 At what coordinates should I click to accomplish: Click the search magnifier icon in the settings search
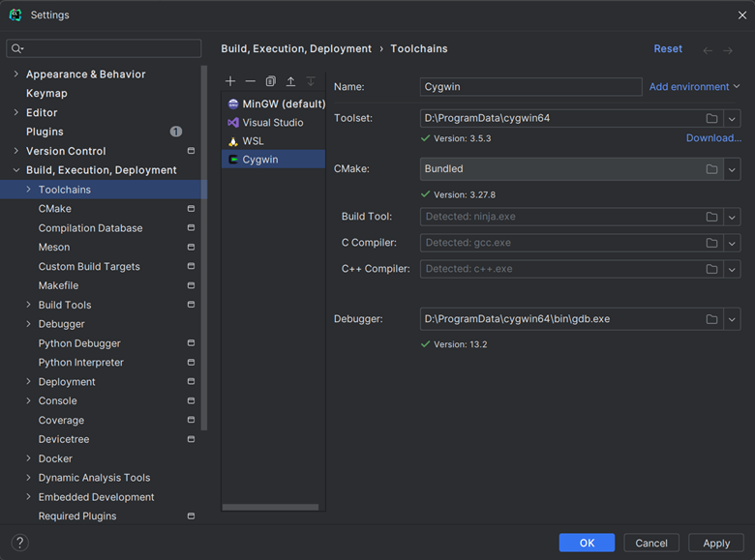(x=17, y=48)
